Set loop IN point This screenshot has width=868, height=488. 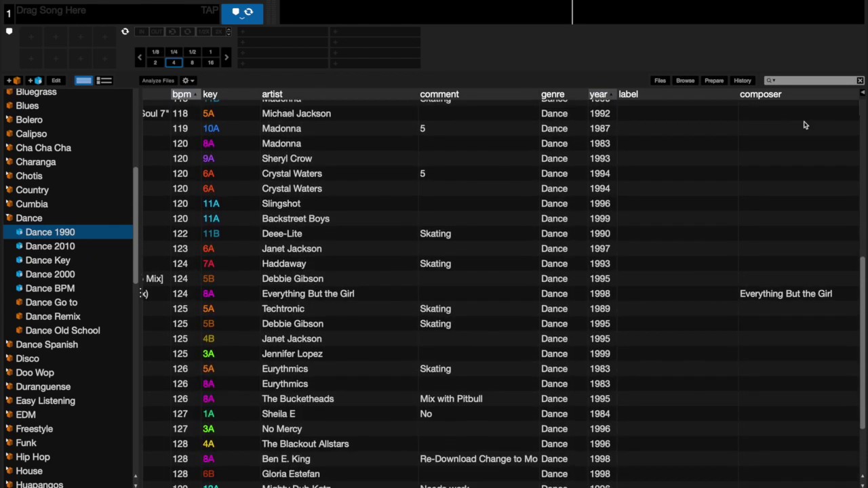pyautogui.click(x=141, y=32)
